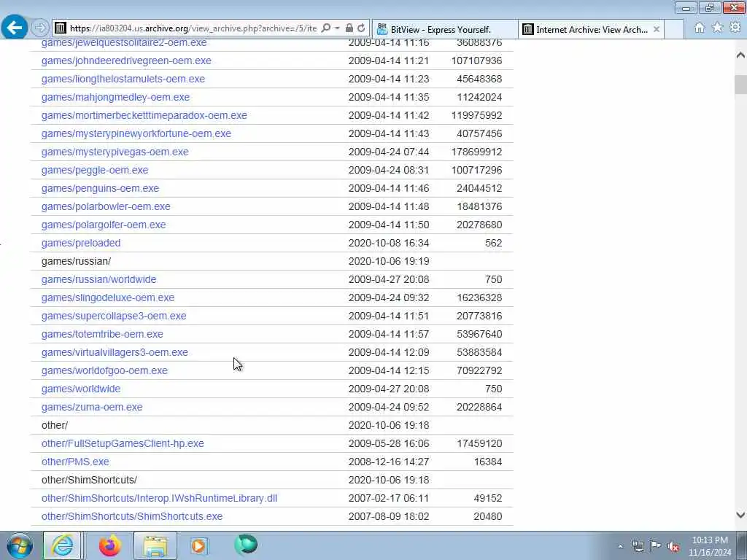Select the other/ShimShortcuts/ folder row text
This screenshot has height=560, width=747.
point(89,480)
